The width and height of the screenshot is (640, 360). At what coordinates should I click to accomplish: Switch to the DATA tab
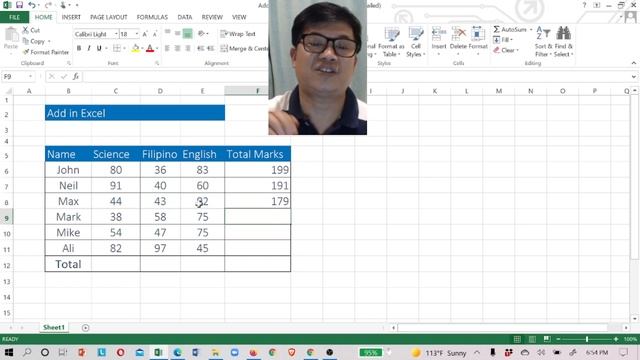pos(184,17)
